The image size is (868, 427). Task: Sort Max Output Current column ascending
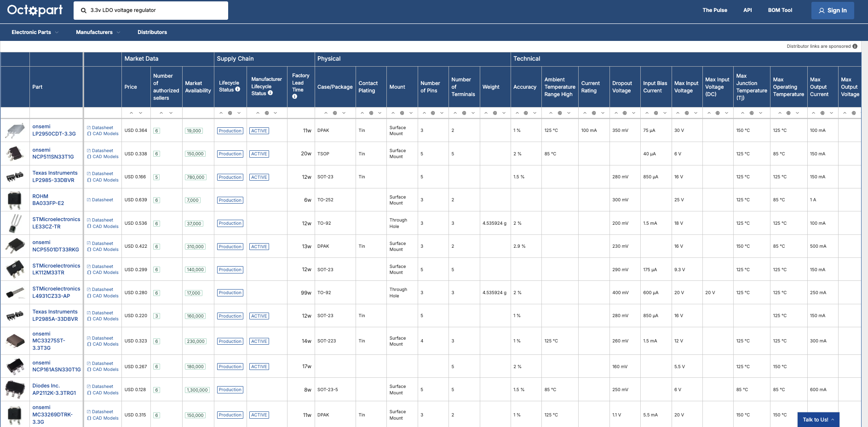coord(813,113)
